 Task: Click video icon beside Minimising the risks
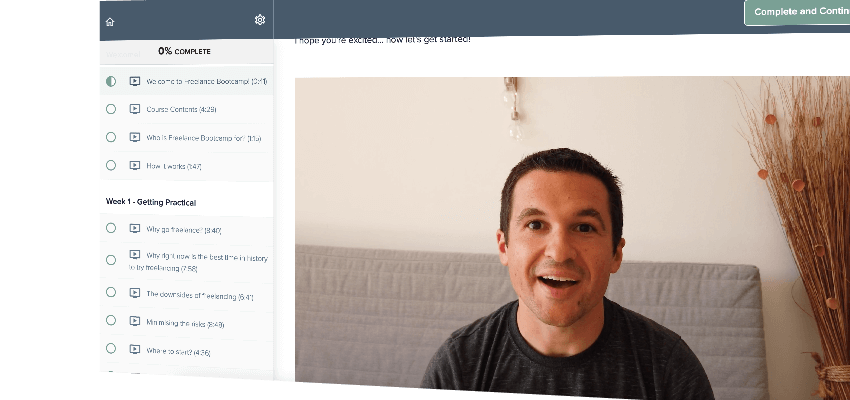click(x=135, y=322)
